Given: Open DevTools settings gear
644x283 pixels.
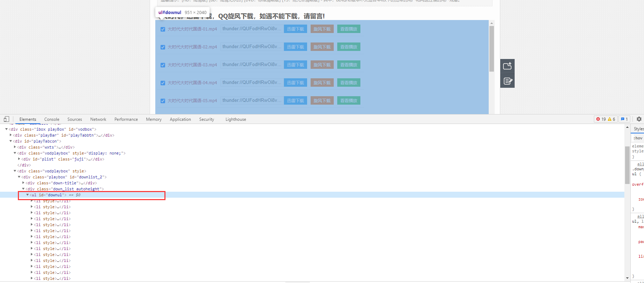Looking at the screenshot, I should click(639, 119).
